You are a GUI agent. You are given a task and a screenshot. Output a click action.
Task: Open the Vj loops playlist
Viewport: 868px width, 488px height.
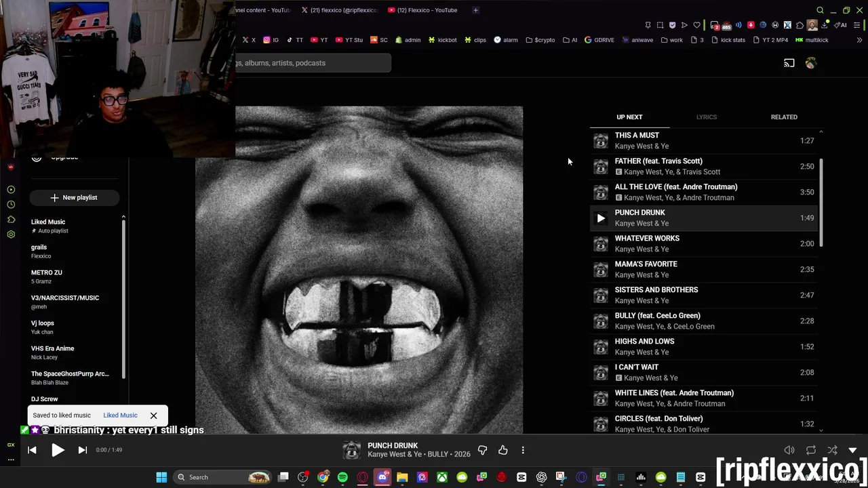point(75,327)
